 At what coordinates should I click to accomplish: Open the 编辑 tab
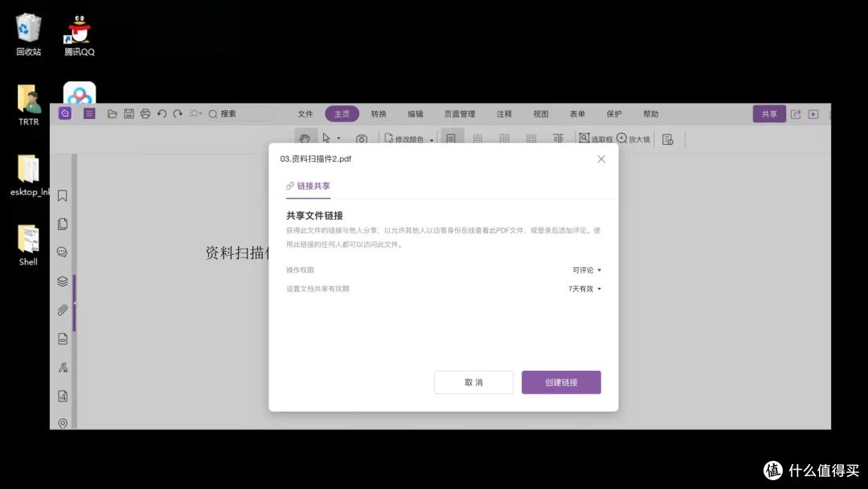click(416, 114)
